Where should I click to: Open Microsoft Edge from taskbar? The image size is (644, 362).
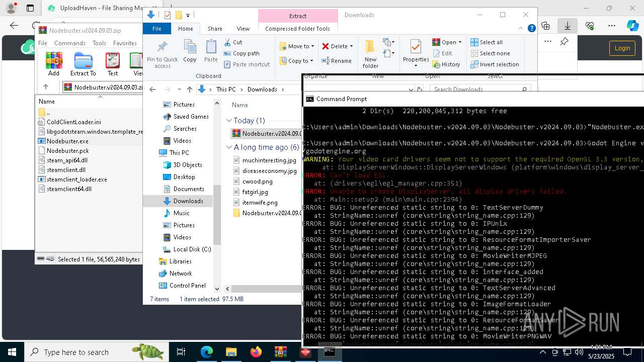coord(207,352)
